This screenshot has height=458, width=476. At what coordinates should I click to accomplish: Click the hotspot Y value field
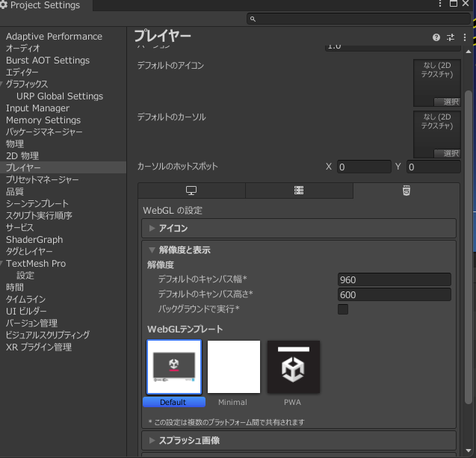[x=433, y=167]
